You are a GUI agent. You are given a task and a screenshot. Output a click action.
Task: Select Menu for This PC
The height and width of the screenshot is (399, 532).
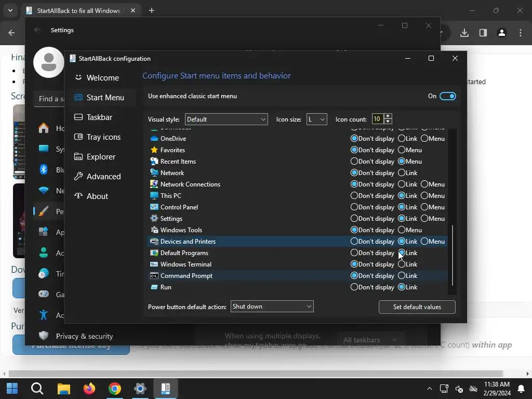click(424, 196)
